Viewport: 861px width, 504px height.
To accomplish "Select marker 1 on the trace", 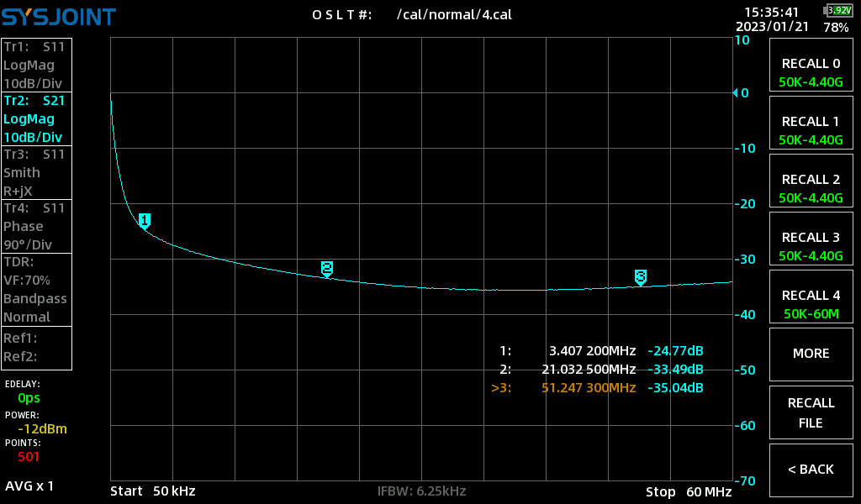I will click(145, 222).
